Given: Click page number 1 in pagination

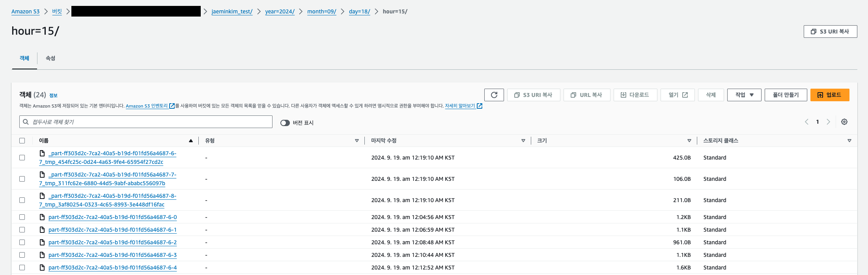Looking at the screenshot, I should [x=818, y=122].
